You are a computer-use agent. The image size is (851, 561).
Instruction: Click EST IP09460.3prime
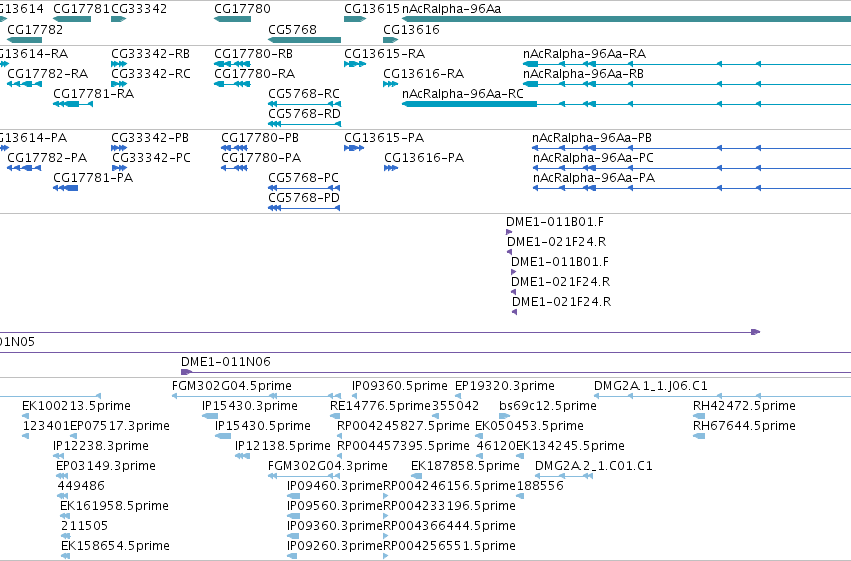pyautogui.click(x=335, y=486)
